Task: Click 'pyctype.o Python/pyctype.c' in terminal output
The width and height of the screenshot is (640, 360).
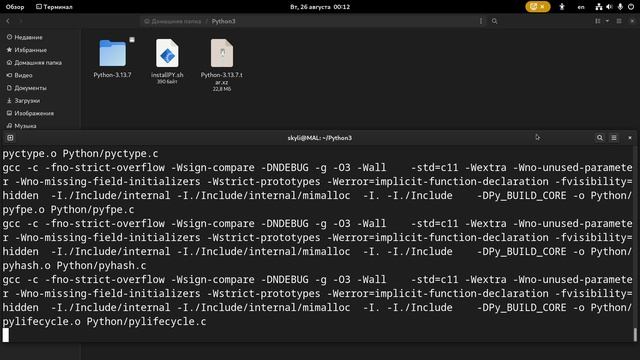Action: 80,154
